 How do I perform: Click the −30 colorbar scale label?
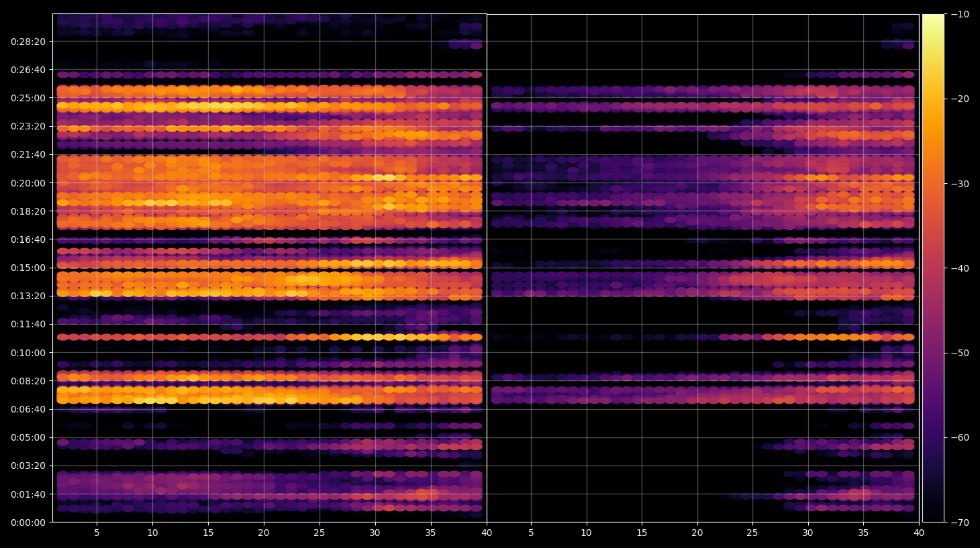[960, 184]
